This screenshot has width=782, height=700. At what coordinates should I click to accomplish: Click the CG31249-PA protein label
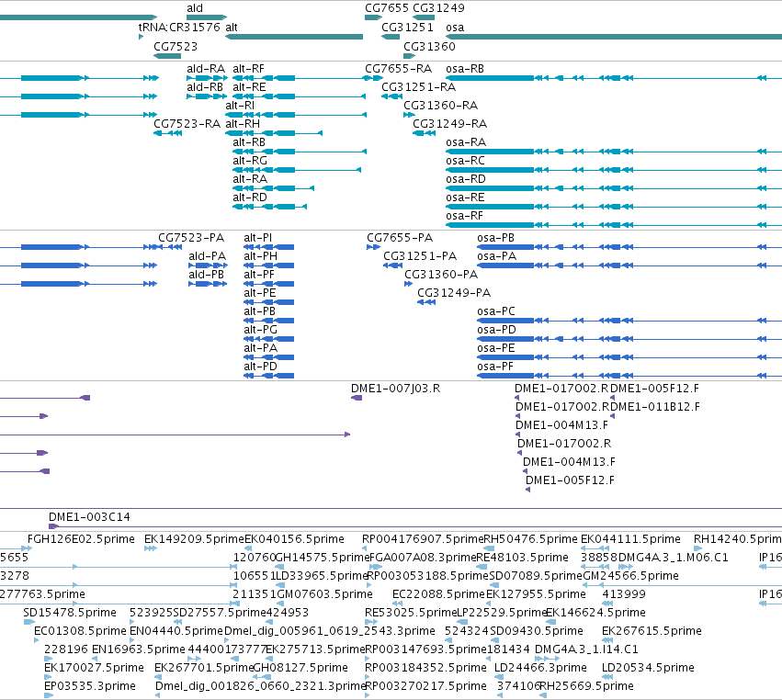[454, 293]
